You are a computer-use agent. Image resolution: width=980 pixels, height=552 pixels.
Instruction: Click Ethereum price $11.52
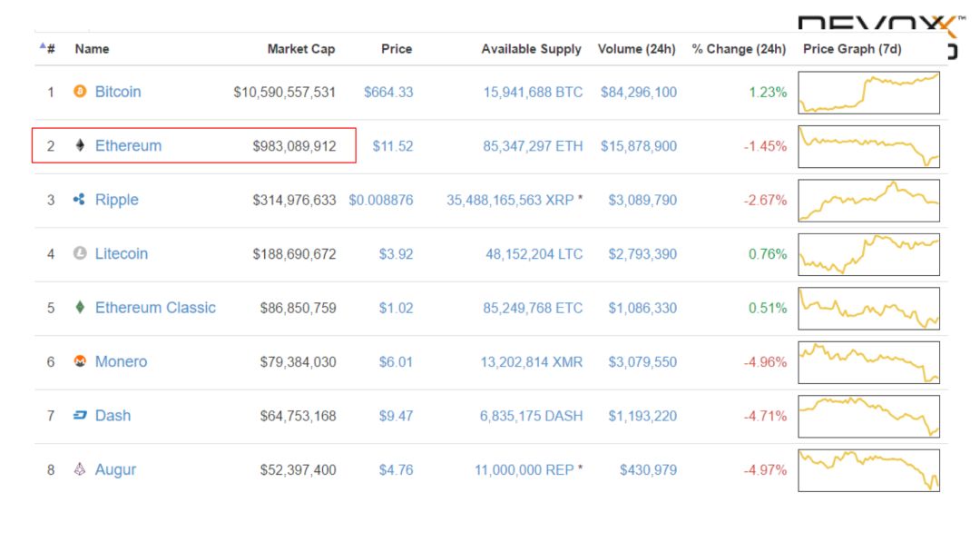click(x=393, y=146)
